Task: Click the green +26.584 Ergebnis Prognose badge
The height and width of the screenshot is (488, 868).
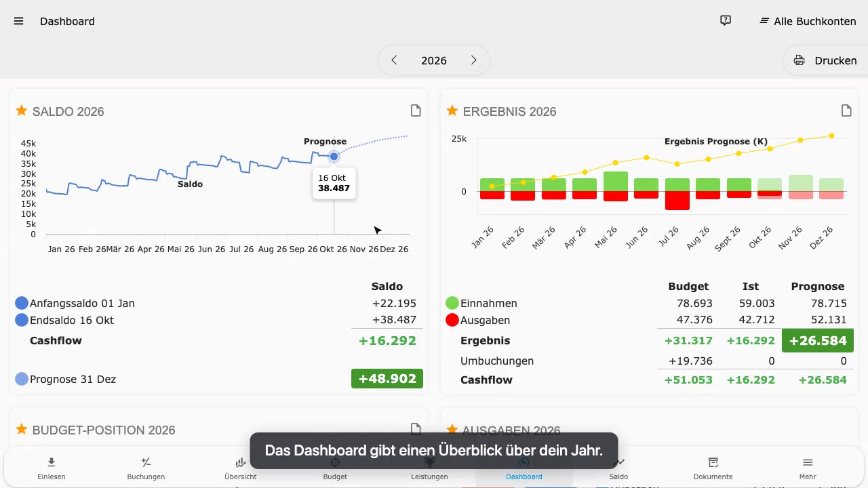Action: (x=818, y=340)
